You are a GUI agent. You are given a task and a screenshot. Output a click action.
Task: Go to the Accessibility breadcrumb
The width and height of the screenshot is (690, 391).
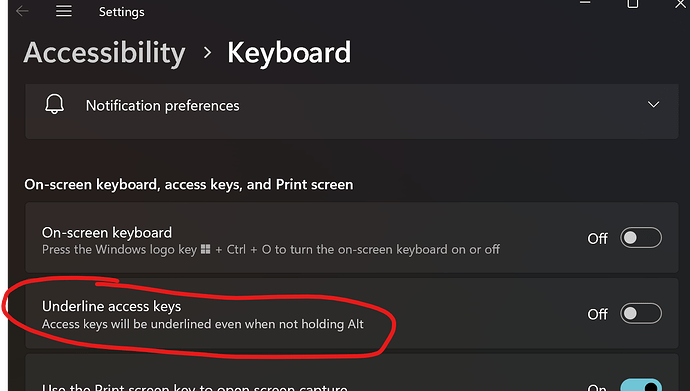point(105,53)
